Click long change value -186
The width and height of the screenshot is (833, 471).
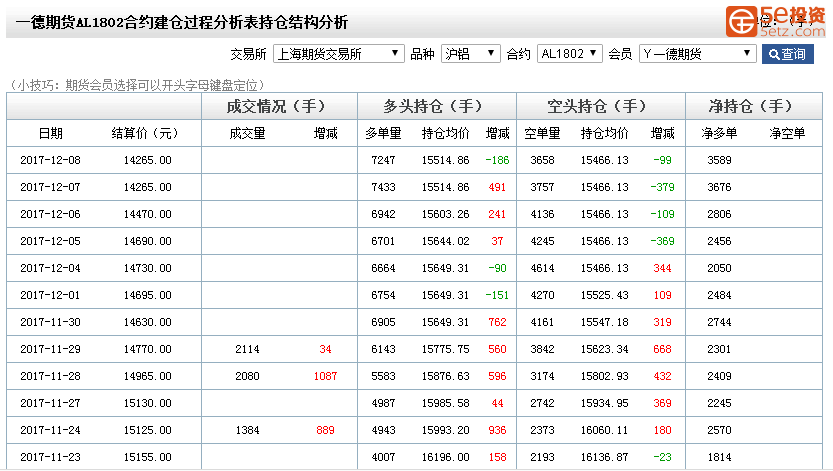497,160
